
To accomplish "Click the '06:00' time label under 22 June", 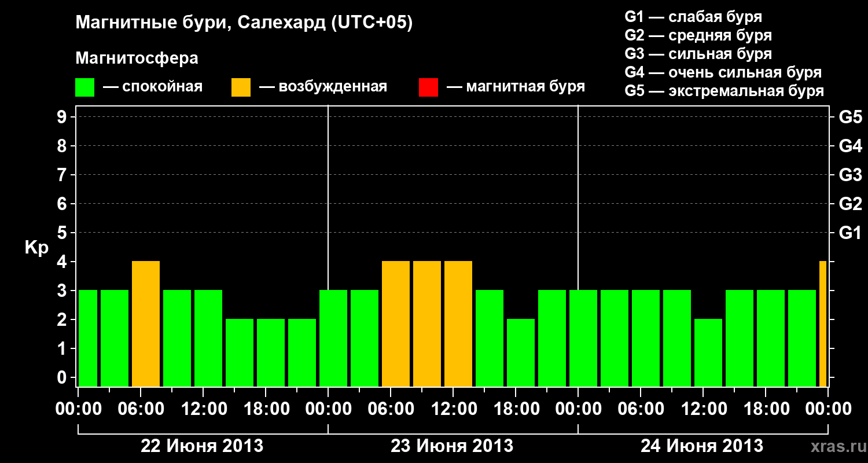I will point(141,409).
